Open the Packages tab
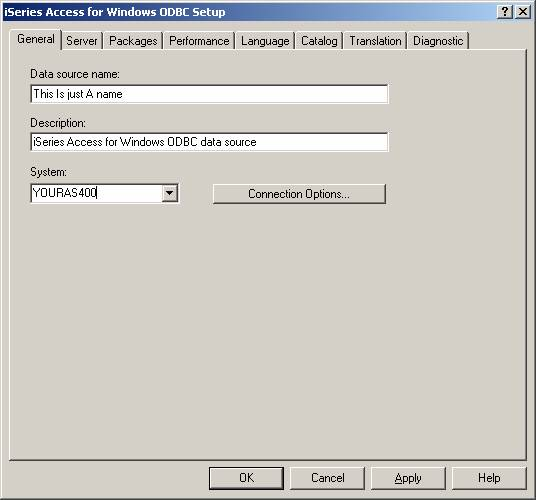The width and height of the screenshot is (536, 500). point(133,41)
